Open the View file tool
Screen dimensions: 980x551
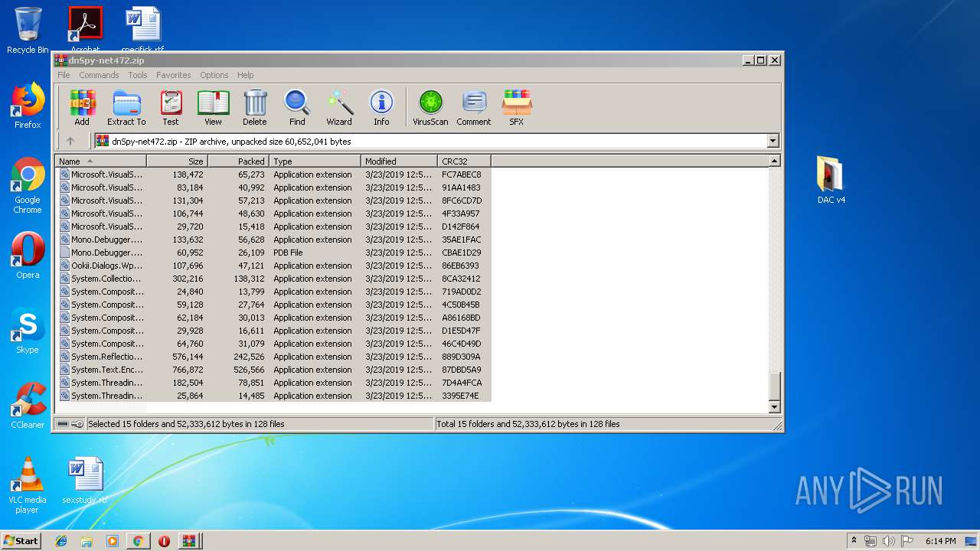[x=213, y=108]
